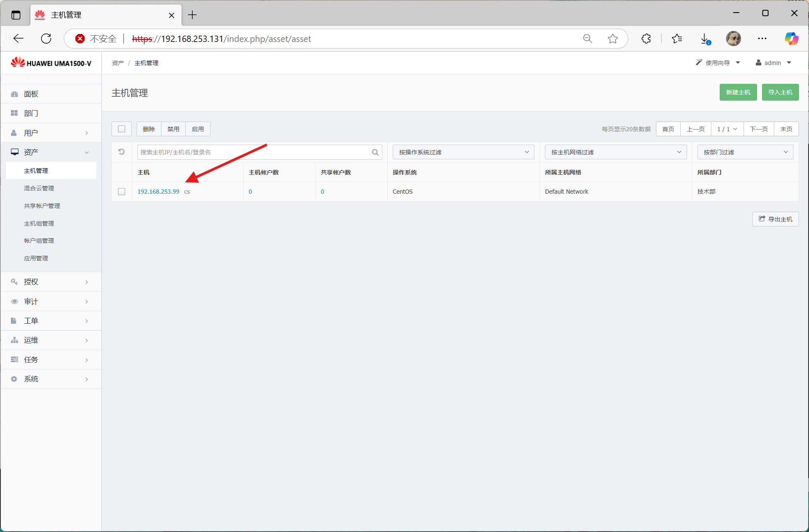Click the browser extensions puzzle icon
This screenshot has width=809, height=532.
646,39
